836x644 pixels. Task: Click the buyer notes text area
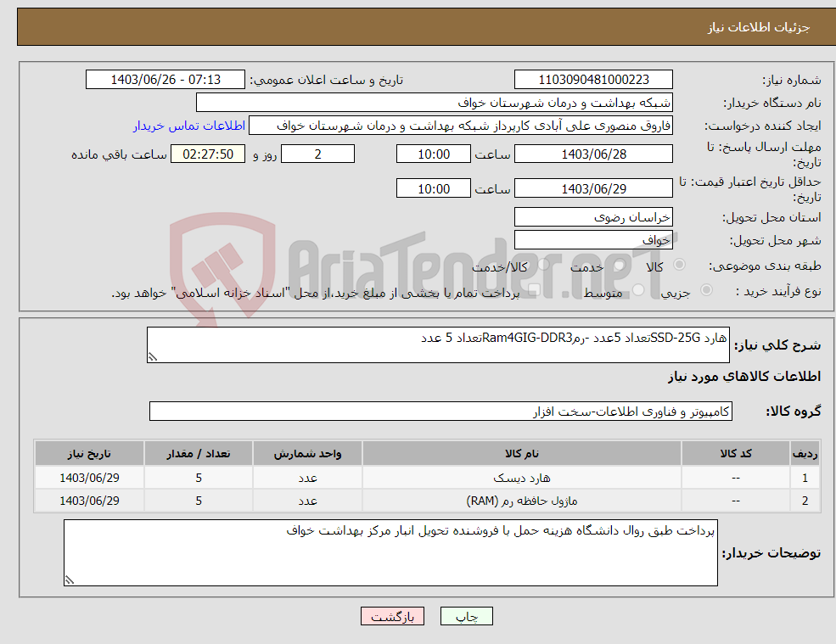390,553
